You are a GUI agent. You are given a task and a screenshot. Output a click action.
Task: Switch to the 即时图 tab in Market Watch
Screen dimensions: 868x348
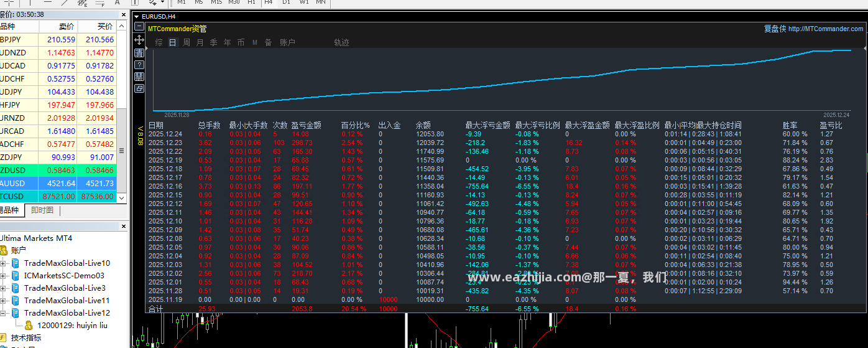click(42, 210)
